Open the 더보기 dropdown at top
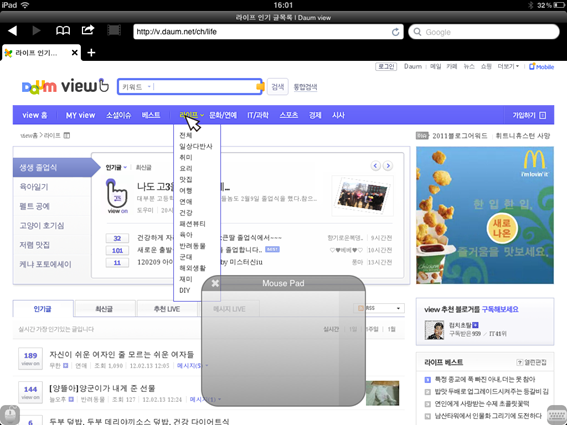 pos(508,67)
